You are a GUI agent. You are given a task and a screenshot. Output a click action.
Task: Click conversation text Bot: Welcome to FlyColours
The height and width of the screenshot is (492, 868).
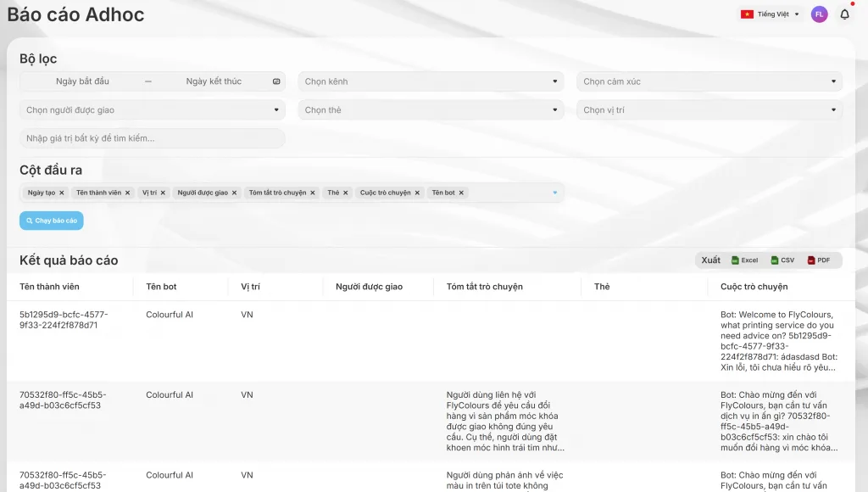pyautogui.click(x=779, y=341)
